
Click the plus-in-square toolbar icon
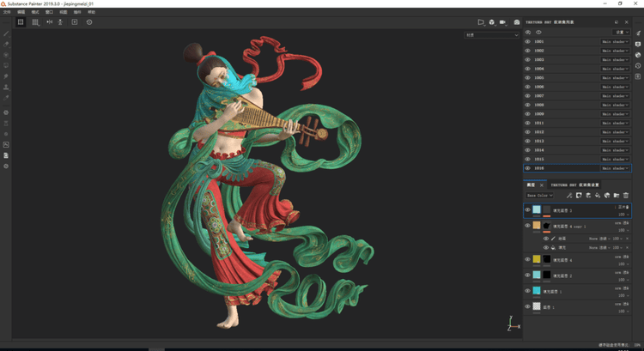75,22
